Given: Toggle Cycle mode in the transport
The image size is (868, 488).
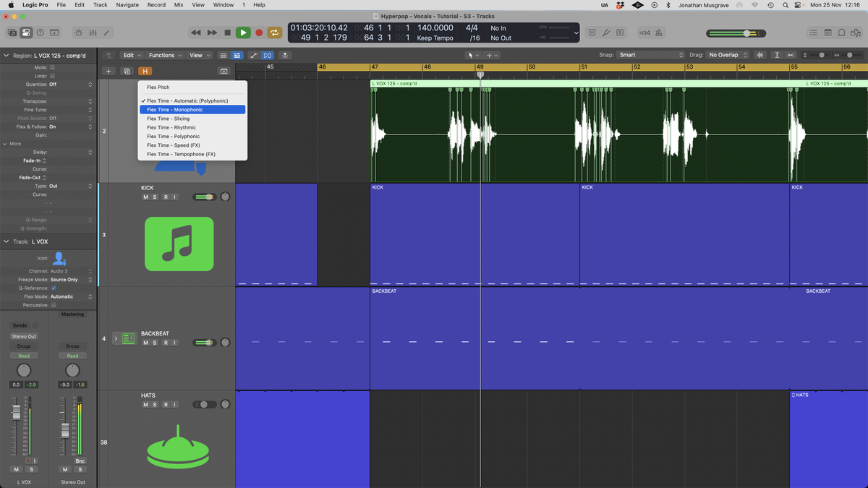Looking at the screenshot, I should (275, 33).
